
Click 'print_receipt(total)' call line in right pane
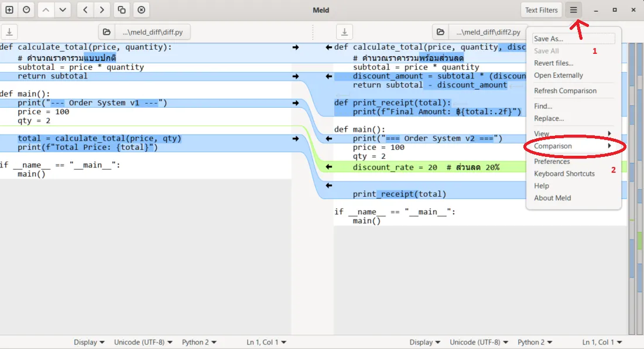pos(399,194)
